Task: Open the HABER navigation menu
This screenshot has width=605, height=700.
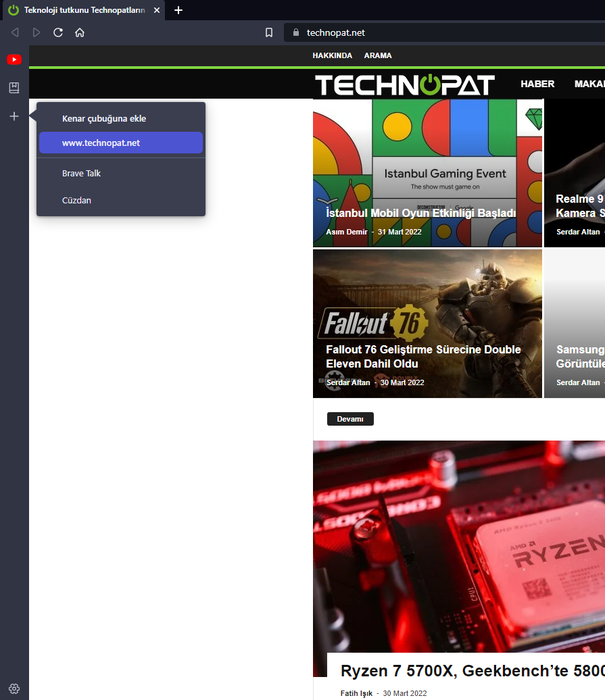Action: [x=537, y=84]
